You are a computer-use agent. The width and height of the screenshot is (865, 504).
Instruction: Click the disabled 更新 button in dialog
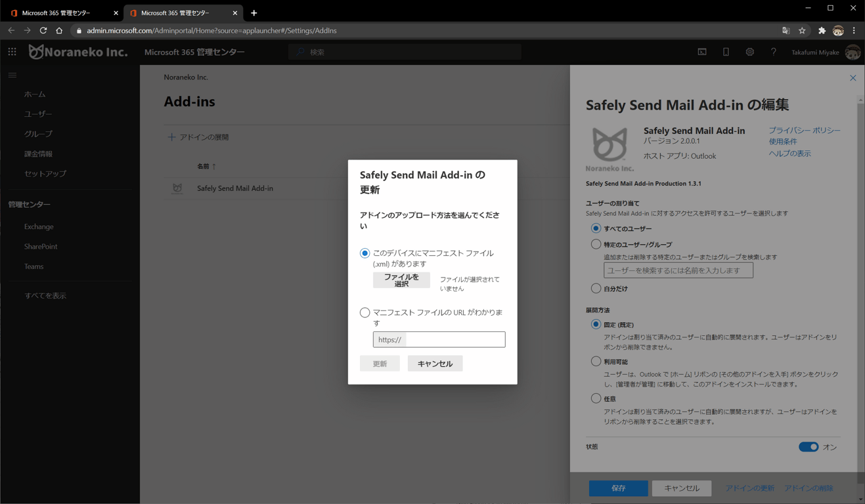(380, 364)
